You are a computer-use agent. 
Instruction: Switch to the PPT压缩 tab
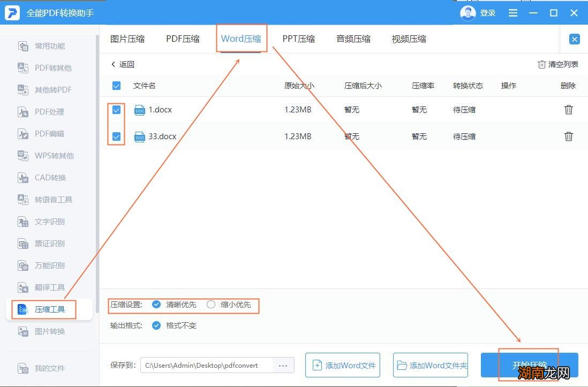(298, 39)
